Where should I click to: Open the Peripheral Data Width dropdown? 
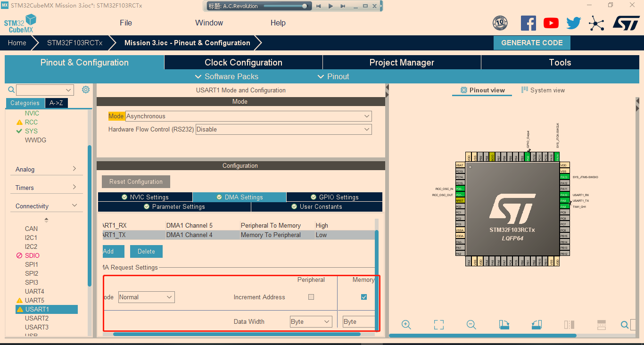tap(311, 321)
